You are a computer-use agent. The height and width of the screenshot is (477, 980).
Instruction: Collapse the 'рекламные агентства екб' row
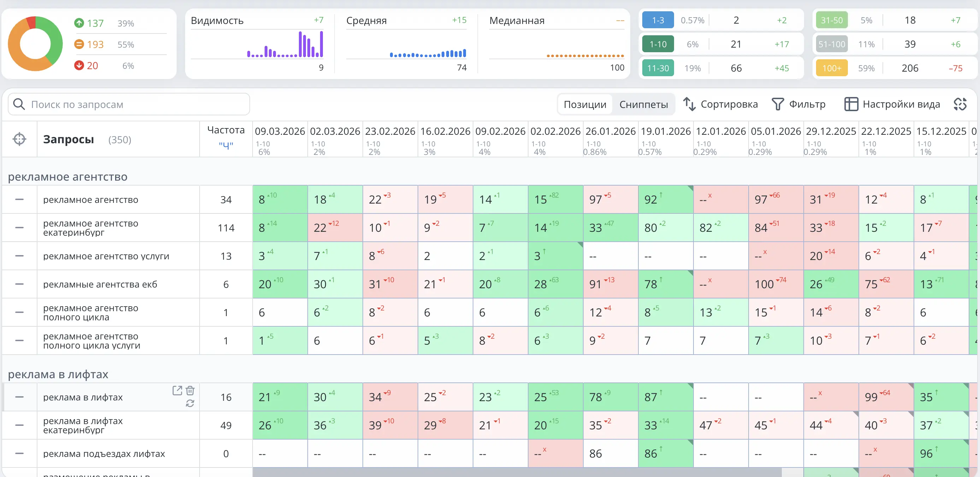(x=19, y=284)
